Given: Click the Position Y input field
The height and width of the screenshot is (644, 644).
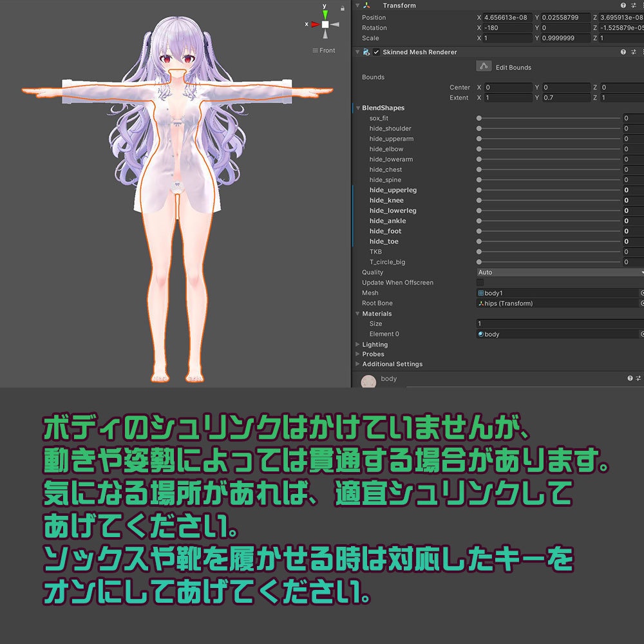Looking at the screenshot, I should click(x=565, y=17).
